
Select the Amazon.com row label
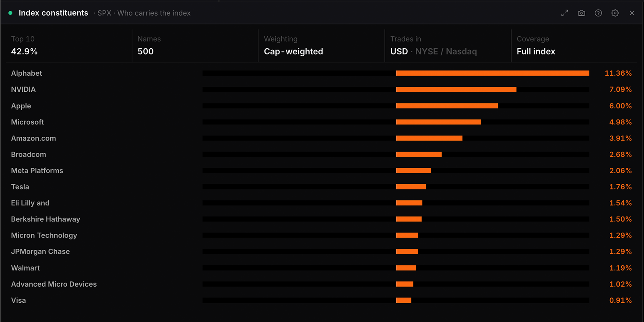[x=33, y=138]
